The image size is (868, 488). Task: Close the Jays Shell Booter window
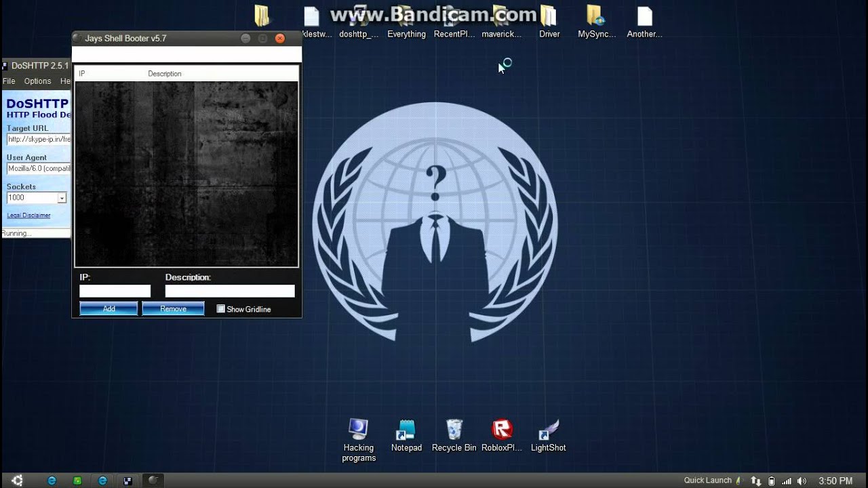pos(279,39)
